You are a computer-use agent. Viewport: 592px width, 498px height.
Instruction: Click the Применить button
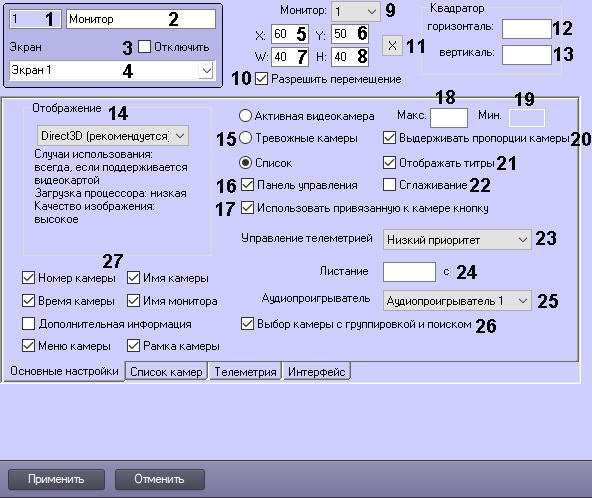tap(56, 479)
